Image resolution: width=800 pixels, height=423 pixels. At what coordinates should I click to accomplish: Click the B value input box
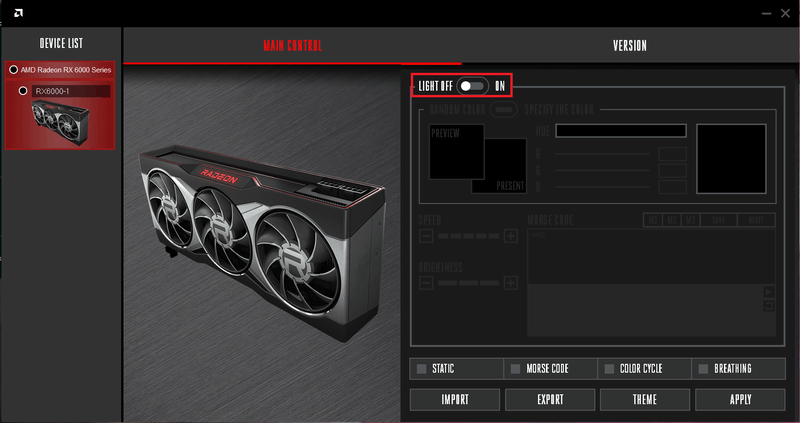click(672, 187)
